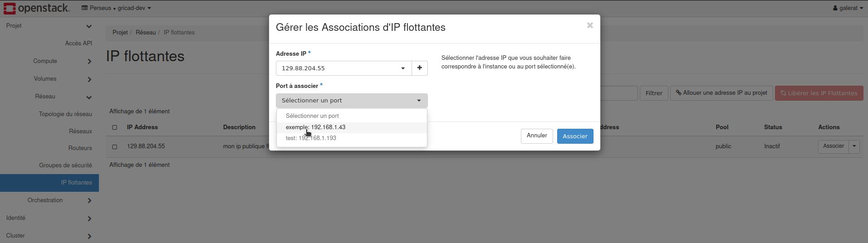Click the filter text input field
This screenshot has width=868, height=243.
pos(619,93)
